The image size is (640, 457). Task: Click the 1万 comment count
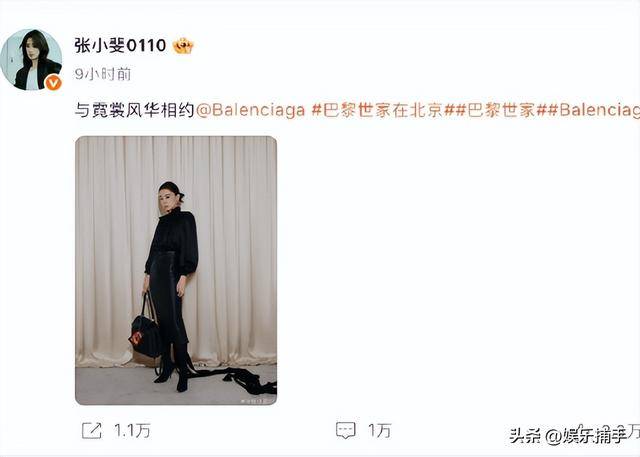tap(380, 430)
